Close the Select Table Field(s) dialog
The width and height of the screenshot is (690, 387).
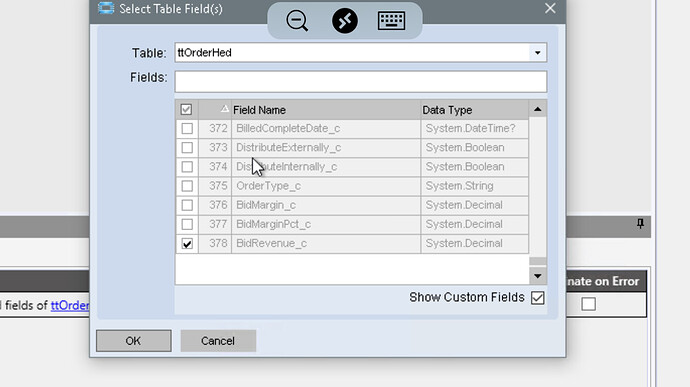[x=550, y=8]
